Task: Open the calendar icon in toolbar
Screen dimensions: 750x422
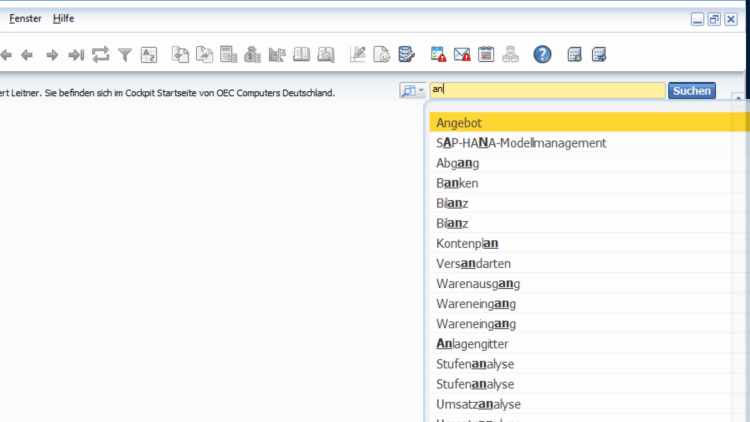Action: (x=486, y=55)
